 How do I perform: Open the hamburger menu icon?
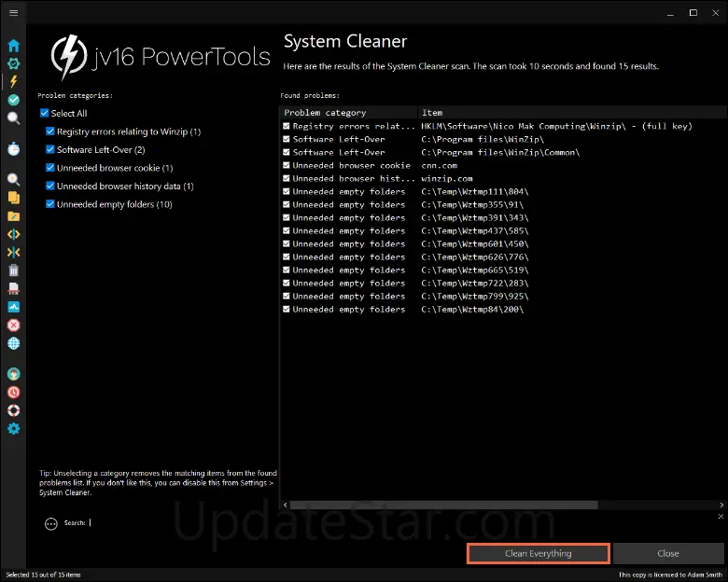(x=13, y=12)
